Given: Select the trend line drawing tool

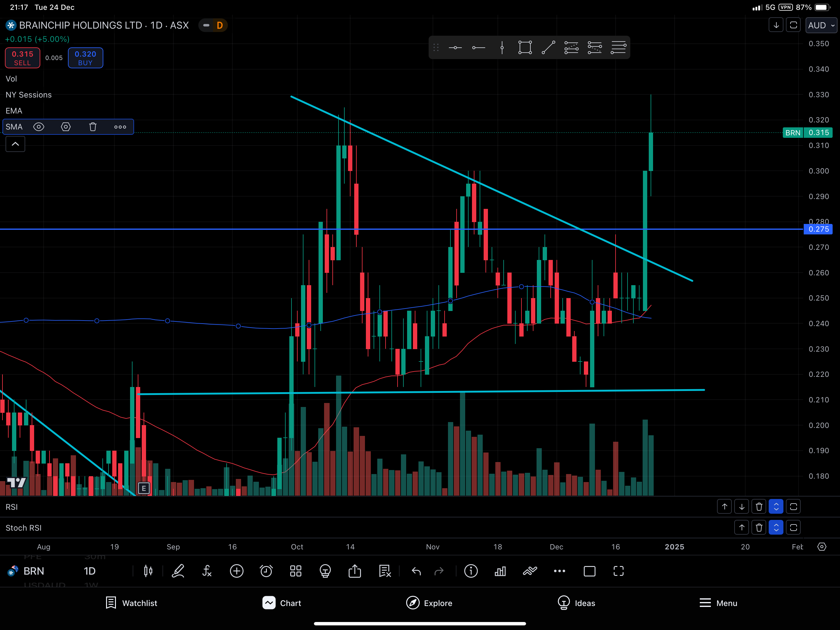Looking at the screenshot, I should 548,47.
